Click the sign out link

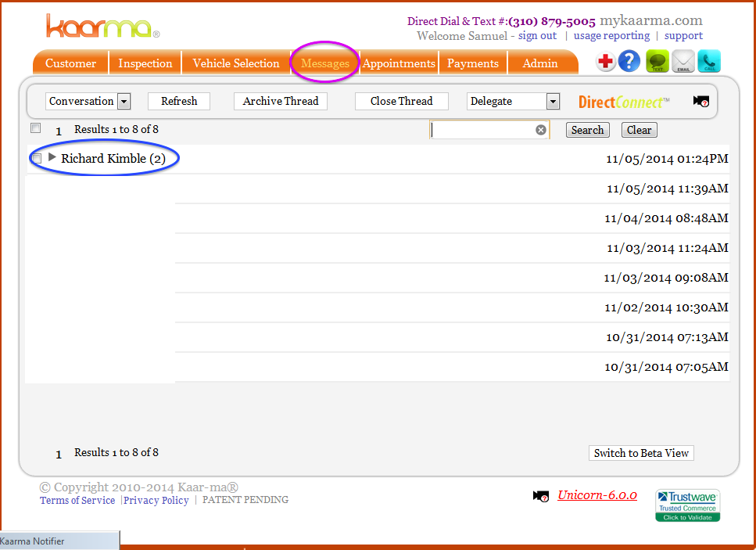(537, 36)
